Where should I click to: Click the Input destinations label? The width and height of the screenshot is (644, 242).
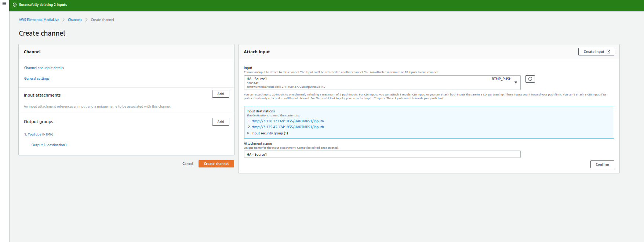click(x=261, y=111)
